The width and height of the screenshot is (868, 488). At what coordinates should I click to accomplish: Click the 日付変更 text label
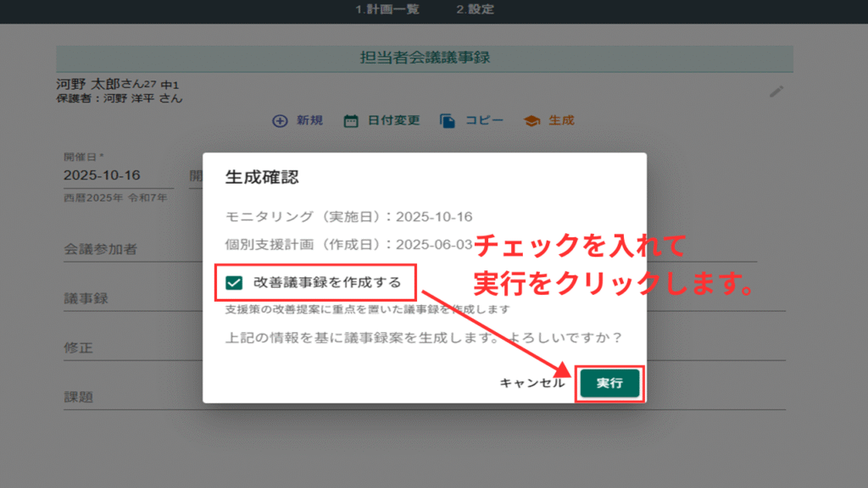(393, 121)
